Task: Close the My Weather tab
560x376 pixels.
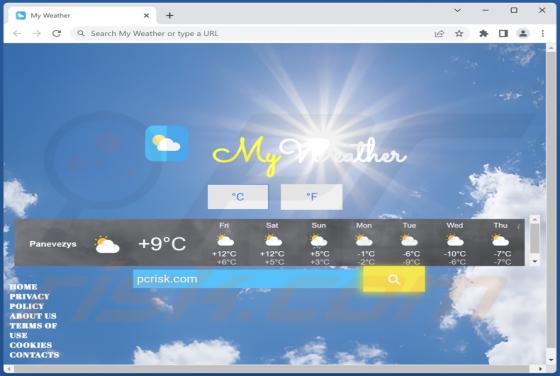Action: pyautogui.click(x=146, y=16)
